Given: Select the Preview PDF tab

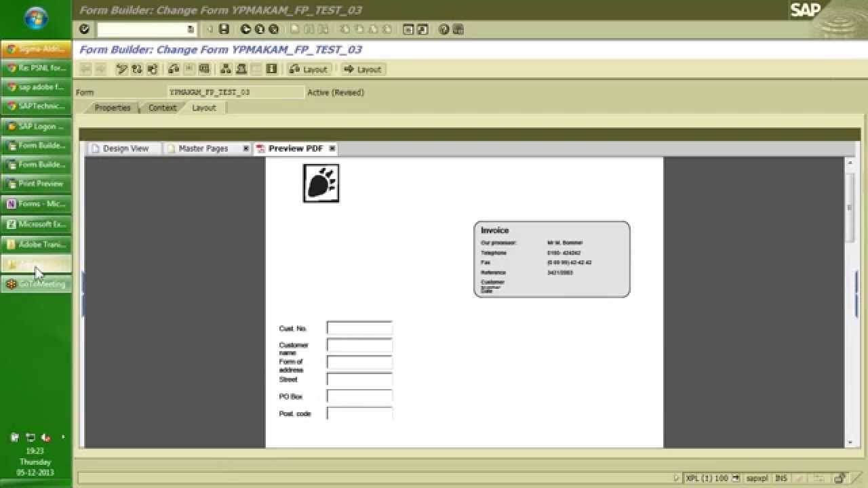Looking at the screenshot, I should click(295, 148).
